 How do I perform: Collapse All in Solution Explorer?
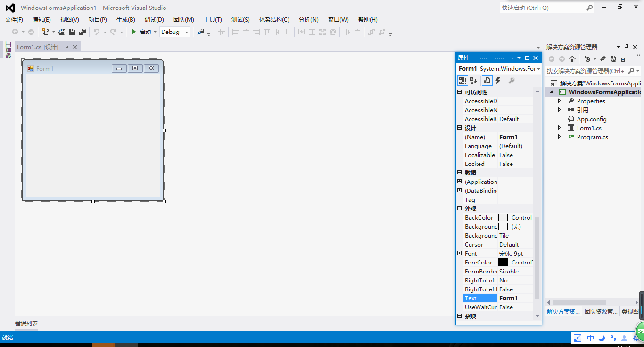tap(624, 59)
